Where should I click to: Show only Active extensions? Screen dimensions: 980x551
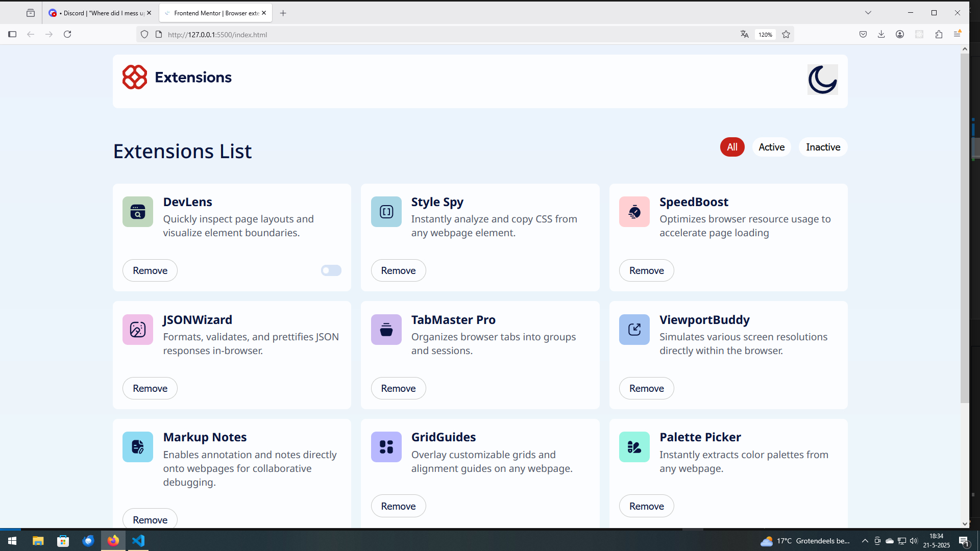tap(771, 147)
